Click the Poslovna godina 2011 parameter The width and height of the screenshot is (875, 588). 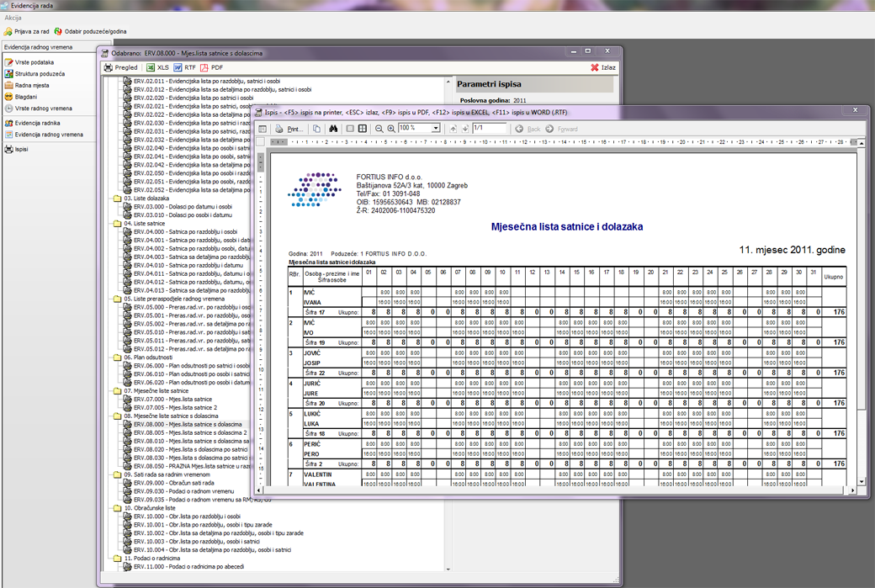pyautogui.click(x=493, y=100)
